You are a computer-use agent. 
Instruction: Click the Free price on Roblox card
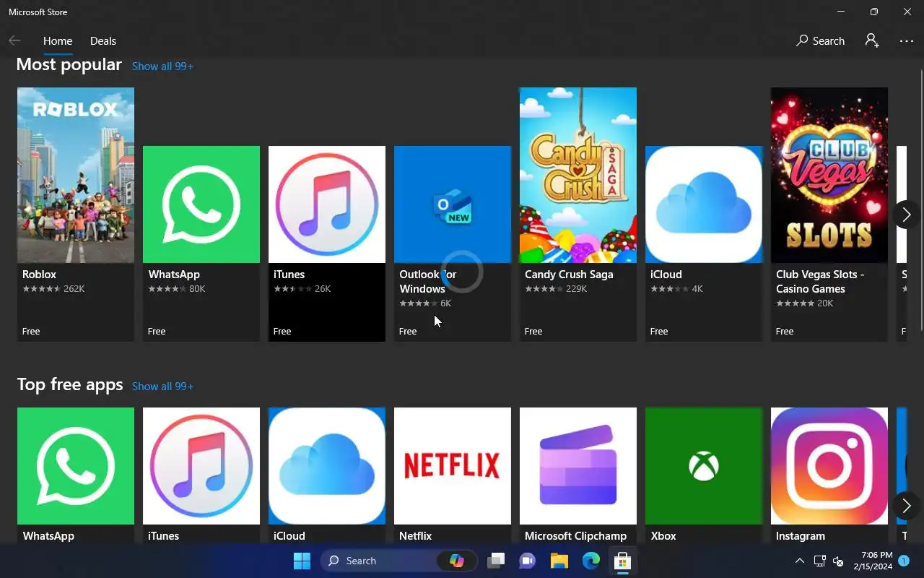[x=31, y=332]
